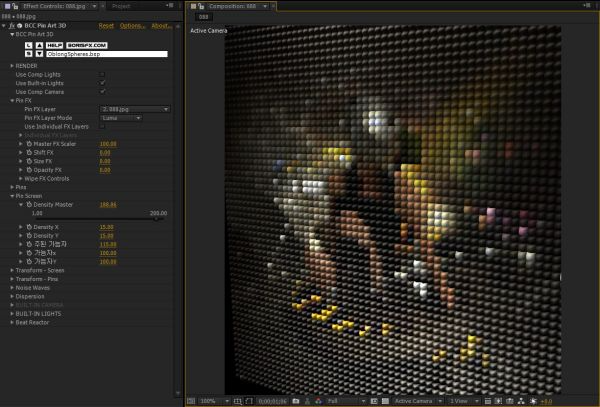Click the Show Channel color icon
Image resolution: width=600 pixels, height=407 pixels.
point(318,401)
